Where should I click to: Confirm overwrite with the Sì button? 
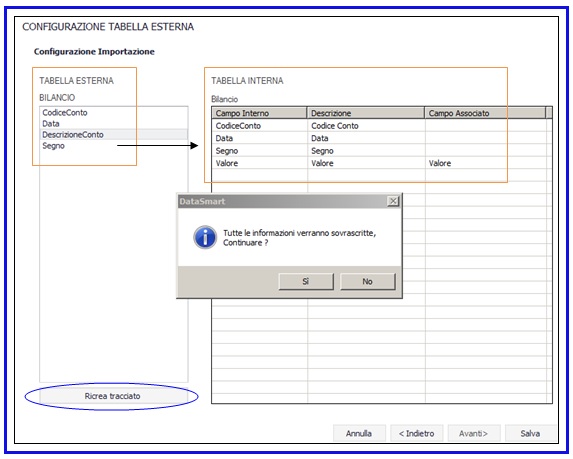(306, 281)
